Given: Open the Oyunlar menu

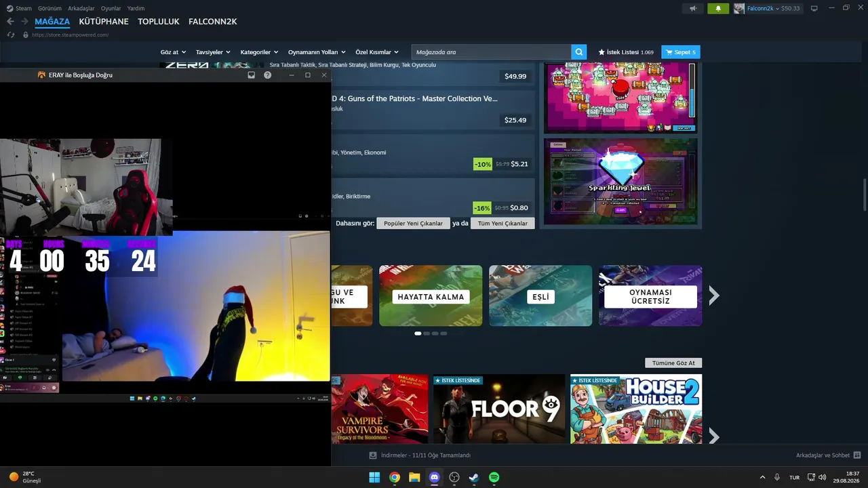Looking at the screenshot, I should [111, 8].
